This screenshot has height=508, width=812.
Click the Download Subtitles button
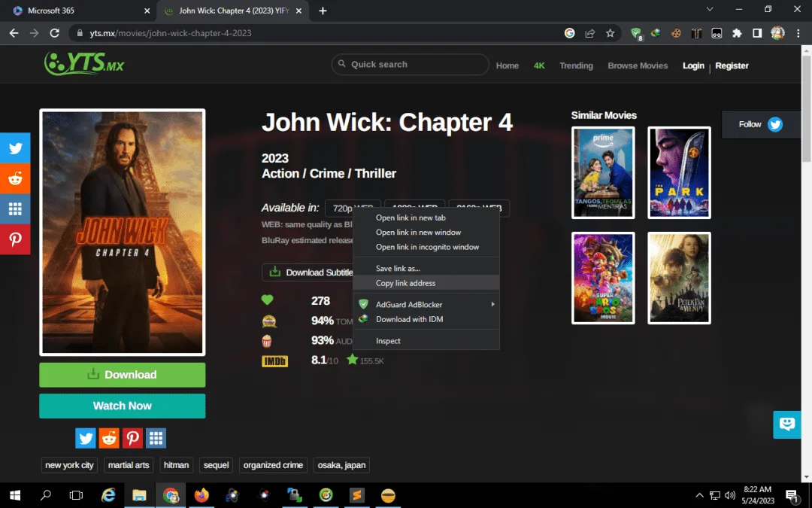coord(308,272)
